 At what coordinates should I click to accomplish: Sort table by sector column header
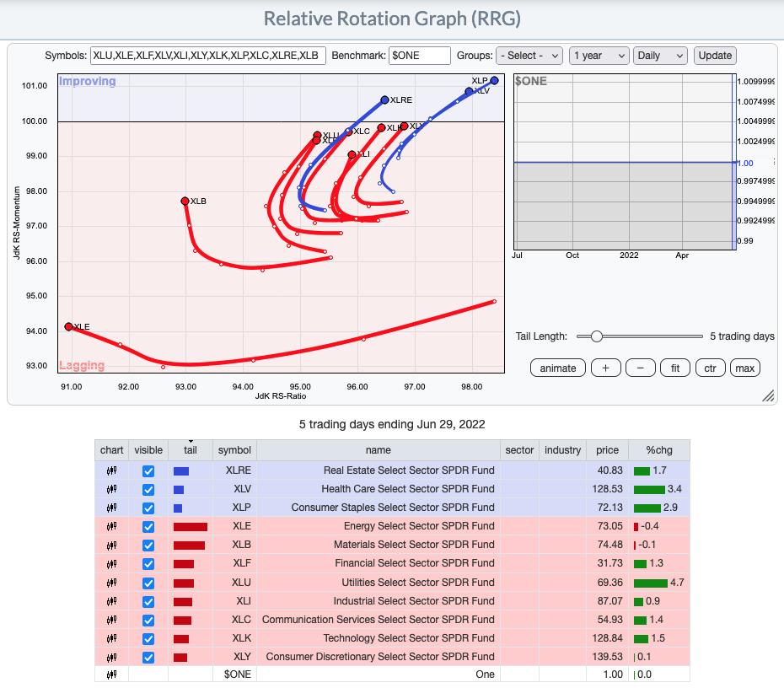(x=519, y=450)
